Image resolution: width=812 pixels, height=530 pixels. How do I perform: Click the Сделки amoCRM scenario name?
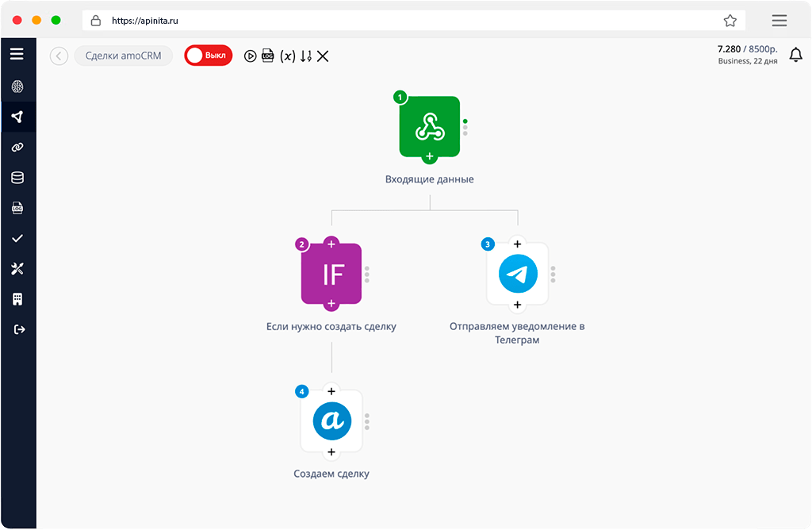click(x=123, y=56)
